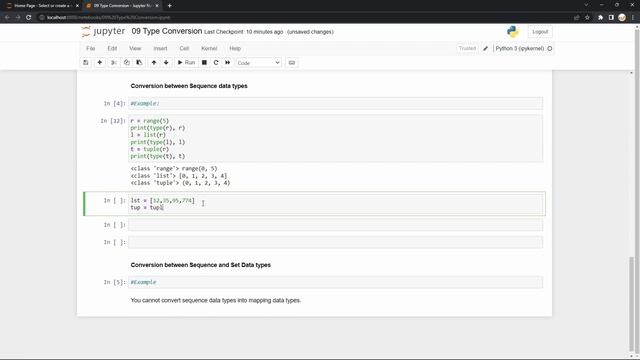The image size is (640, 360).
Task: Open the cell type Code dropdown
Action: tap(258, 63)
